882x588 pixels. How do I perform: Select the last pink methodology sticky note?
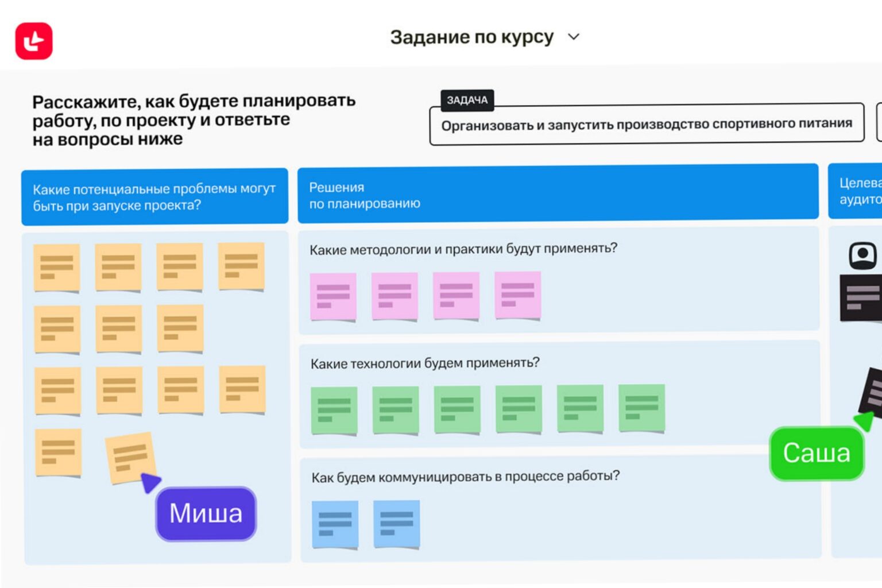point(517,295)
